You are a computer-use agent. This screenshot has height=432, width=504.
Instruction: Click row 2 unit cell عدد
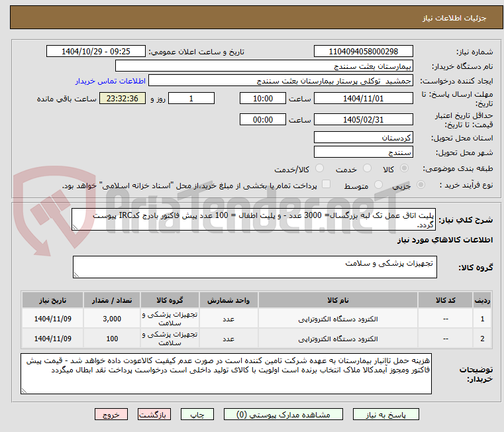point(228,339)
